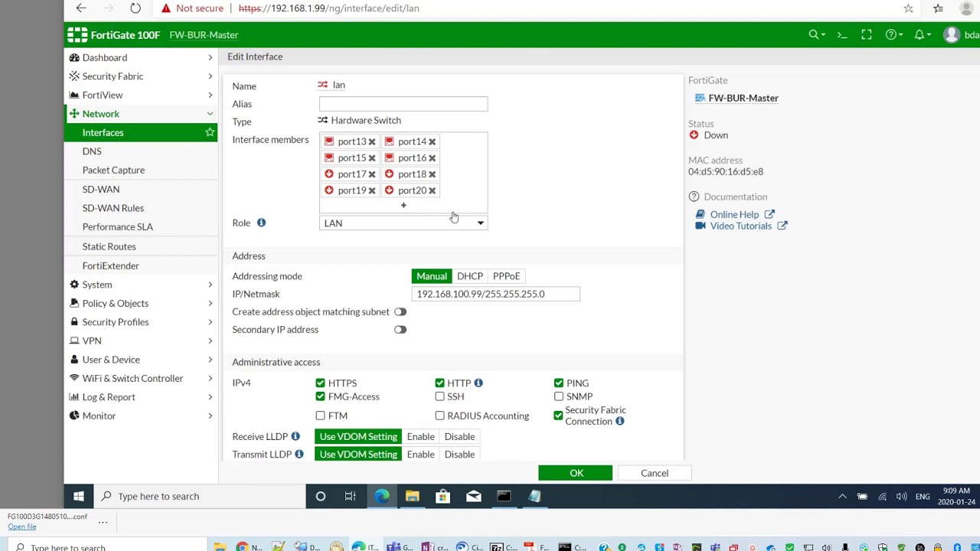980x551 pixels.
Task: Uncheck HTTP administrative access
Action: click(x=439, y=383)
